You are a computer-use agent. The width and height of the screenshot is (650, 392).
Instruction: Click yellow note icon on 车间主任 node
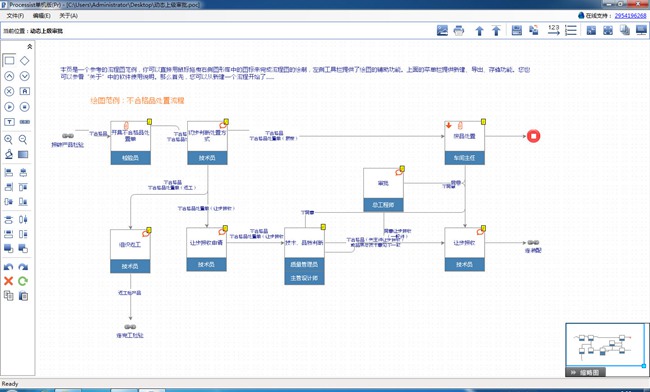coord(483,121)
